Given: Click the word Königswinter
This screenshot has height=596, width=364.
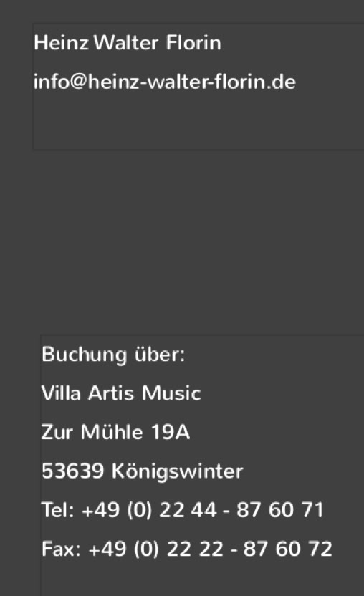Looking at the screenshot, I should (x=177, y=471).
